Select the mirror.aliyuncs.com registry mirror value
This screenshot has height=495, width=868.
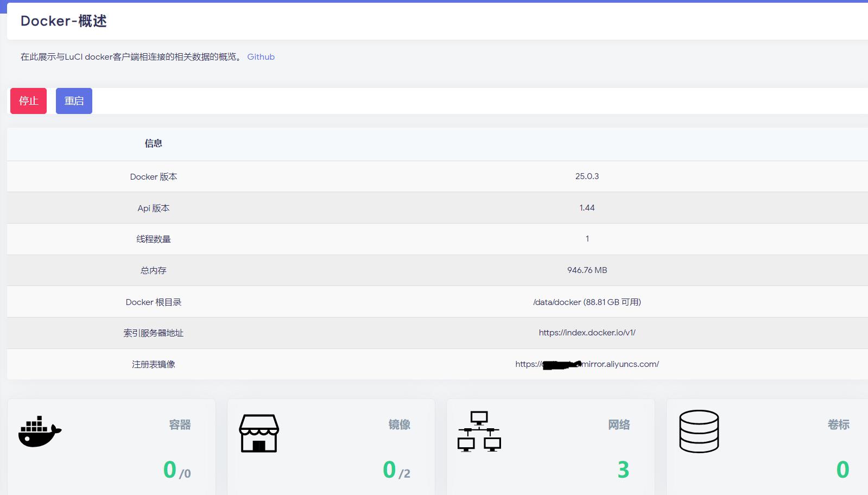(x=587, y=364)
